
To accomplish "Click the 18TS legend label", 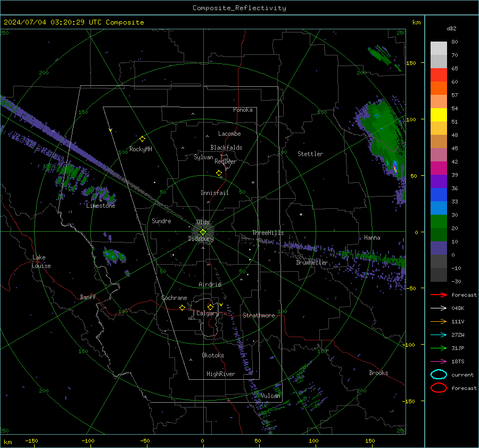I will [x=458, y=362].
